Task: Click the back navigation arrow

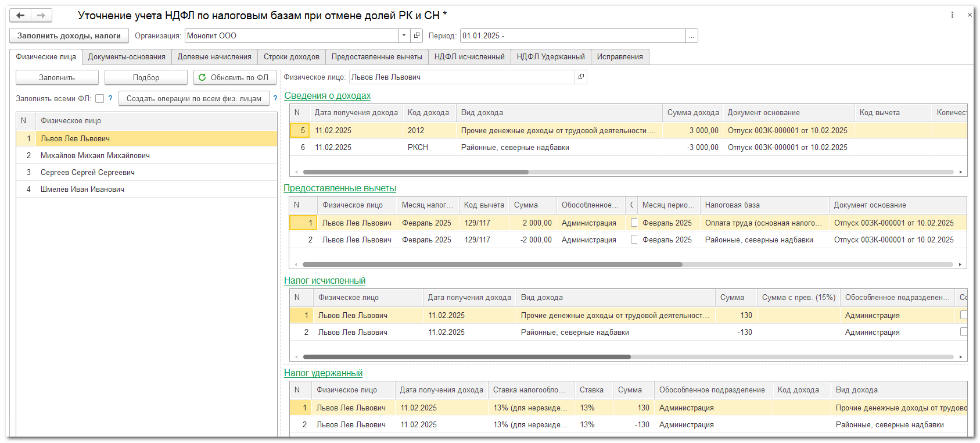Action: click(20, 16)
